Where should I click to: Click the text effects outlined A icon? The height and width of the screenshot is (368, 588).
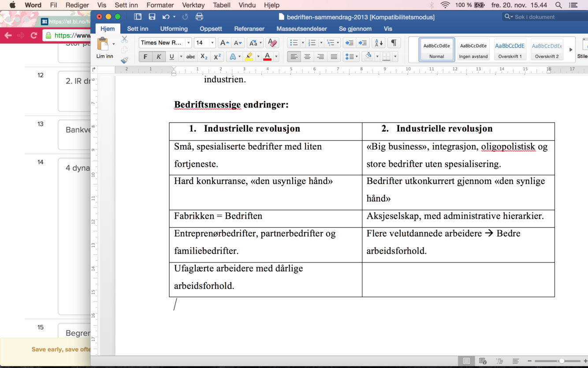pyautogui.click(x=233, y=56)
